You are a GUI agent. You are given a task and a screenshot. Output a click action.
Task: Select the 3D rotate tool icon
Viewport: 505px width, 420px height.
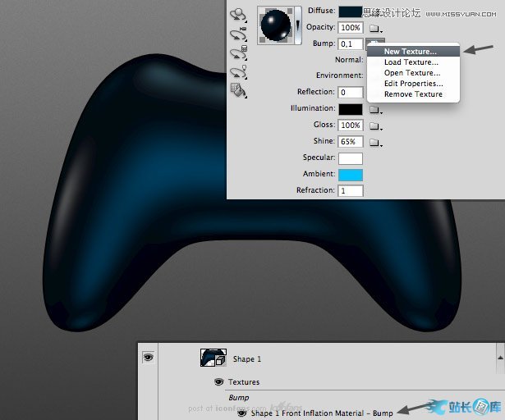pyautogui.click(x=238, y=14)
